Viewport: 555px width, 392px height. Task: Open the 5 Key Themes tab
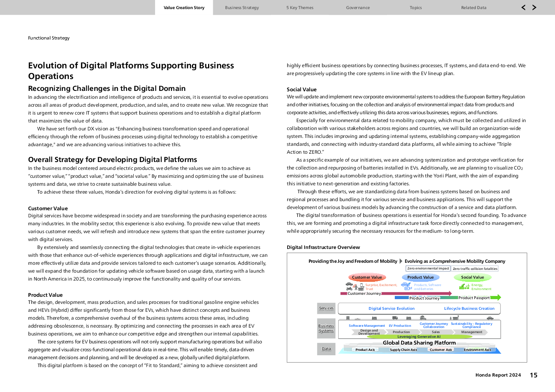300,8
